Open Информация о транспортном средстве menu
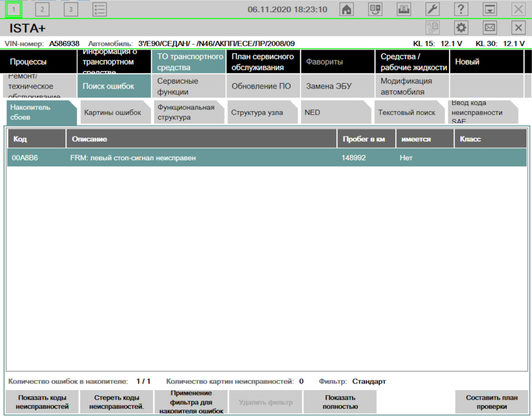This screenshot has height=417, width=532. (114, 61)
